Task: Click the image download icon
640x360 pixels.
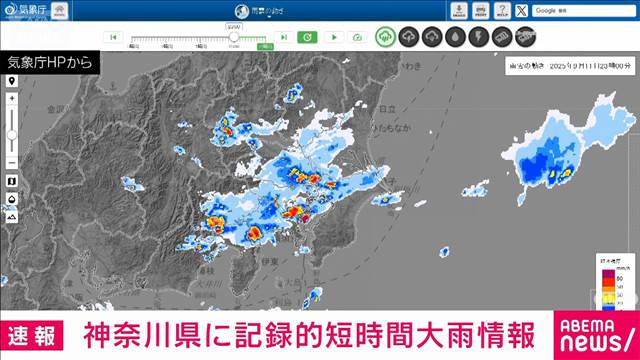Action: [x=459, y=11]
